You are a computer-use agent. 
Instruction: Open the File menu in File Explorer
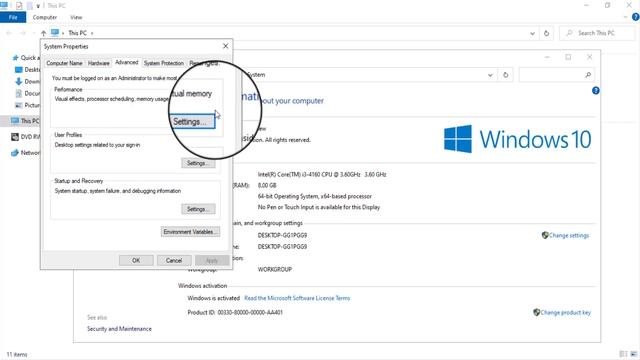[13, 18]
